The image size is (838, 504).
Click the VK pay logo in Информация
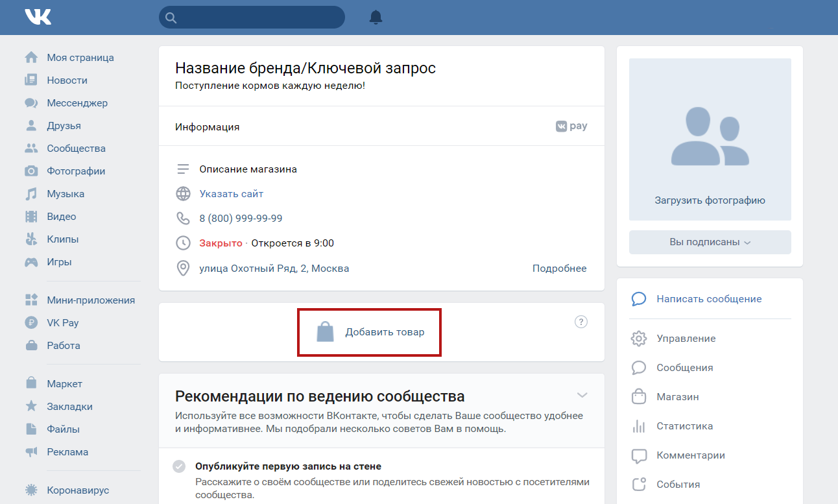571,126
